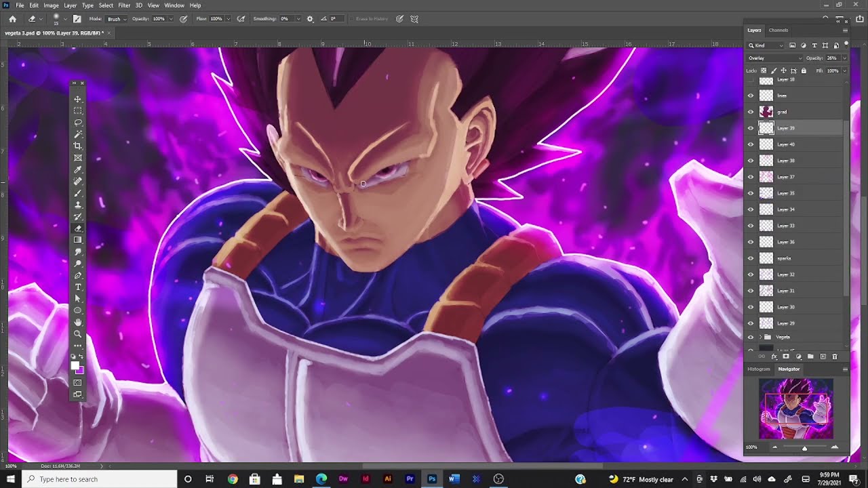Click the foreground color swatch

[75, 366]
